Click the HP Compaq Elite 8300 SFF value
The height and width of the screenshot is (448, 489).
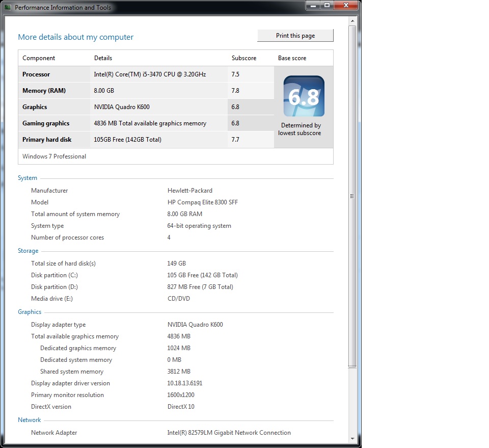[203, 202]
